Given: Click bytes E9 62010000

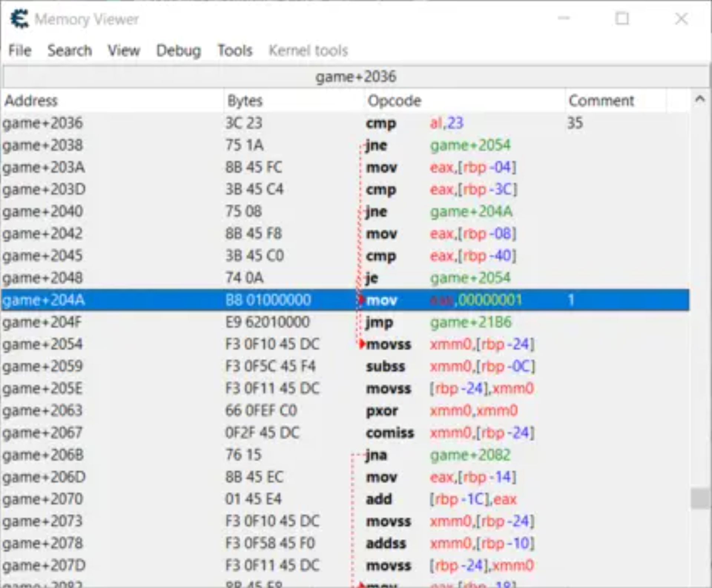Looking at the screenshot, I should point(267,322).
